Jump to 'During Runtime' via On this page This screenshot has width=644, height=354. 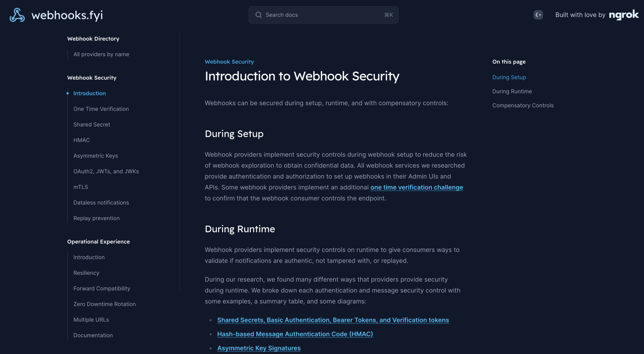(512, 91)
